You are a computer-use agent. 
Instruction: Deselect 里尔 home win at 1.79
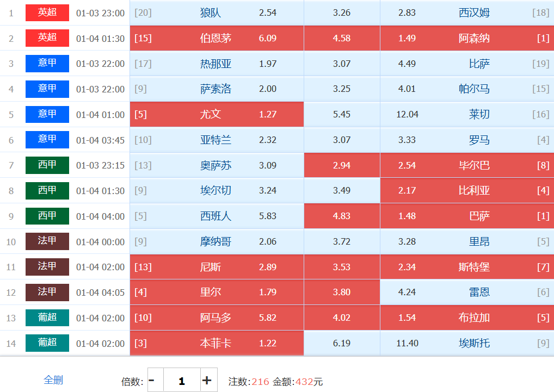[217, 292]
